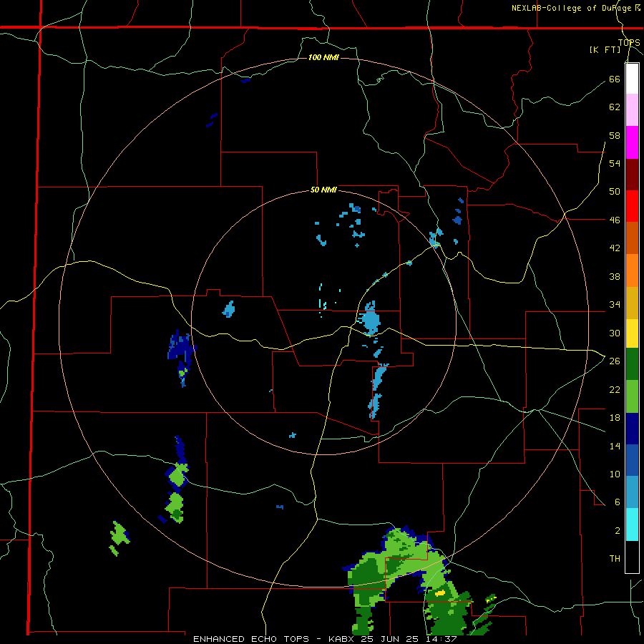Click the yellow legend swatch

point(632,333)
